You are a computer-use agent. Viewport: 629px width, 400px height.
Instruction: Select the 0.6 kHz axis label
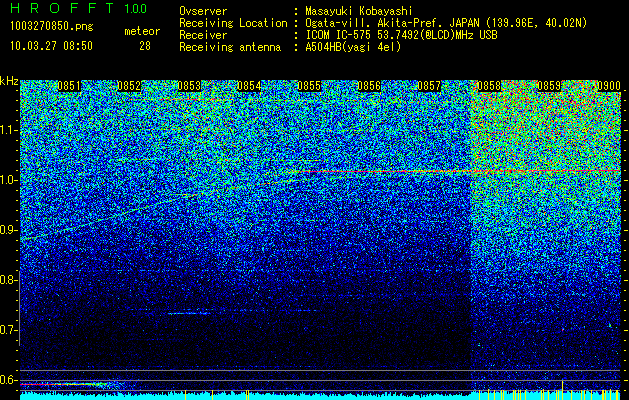coord(8,380)
